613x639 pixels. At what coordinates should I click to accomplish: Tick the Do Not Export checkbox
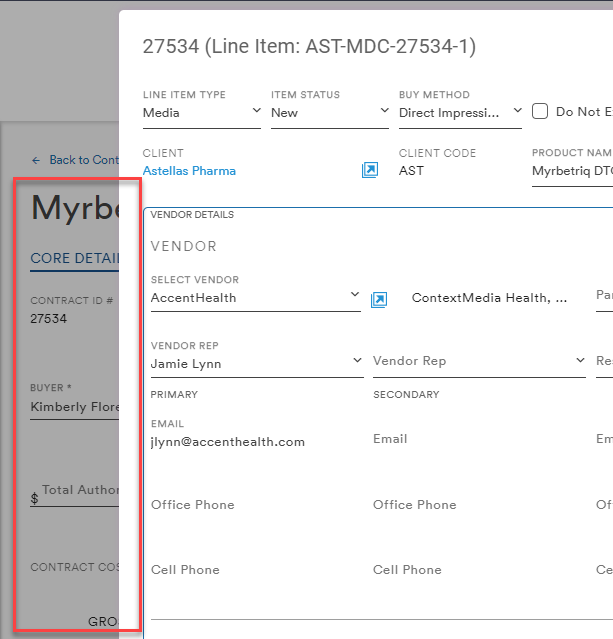pyautogui.click(x=540, y=111)
